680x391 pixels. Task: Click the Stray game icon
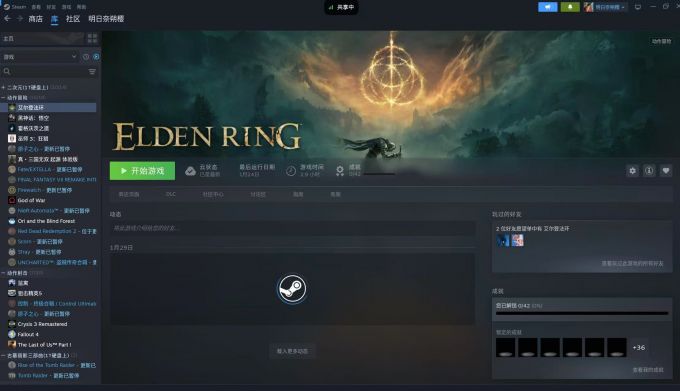click(x=12, y=252)
